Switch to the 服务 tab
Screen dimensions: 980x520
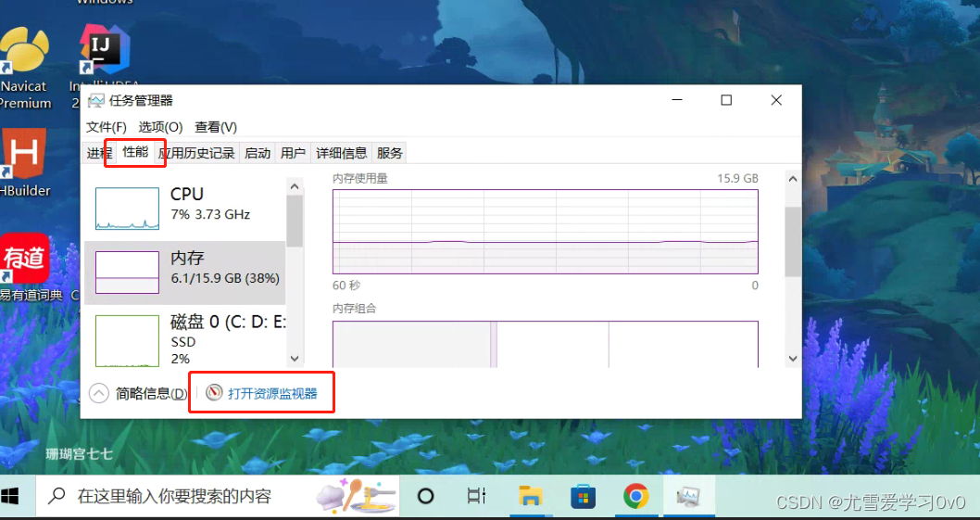click(389, 153)
